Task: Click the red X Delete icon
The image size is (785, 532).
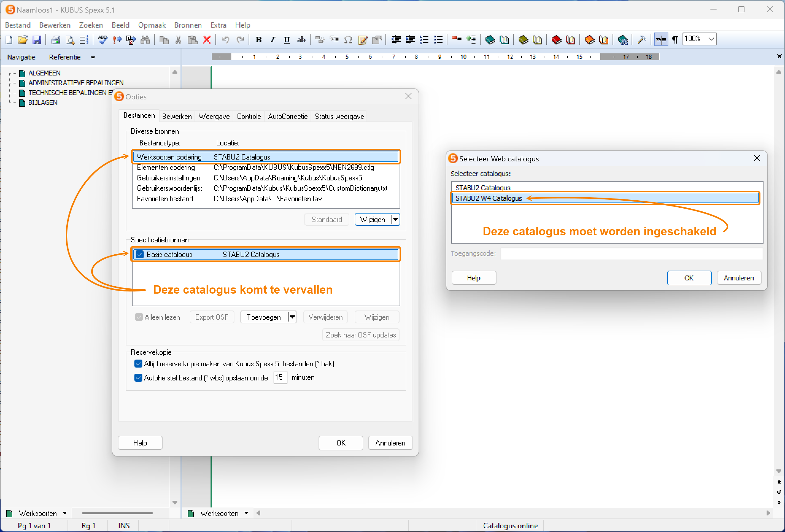Action: point(207,40)
